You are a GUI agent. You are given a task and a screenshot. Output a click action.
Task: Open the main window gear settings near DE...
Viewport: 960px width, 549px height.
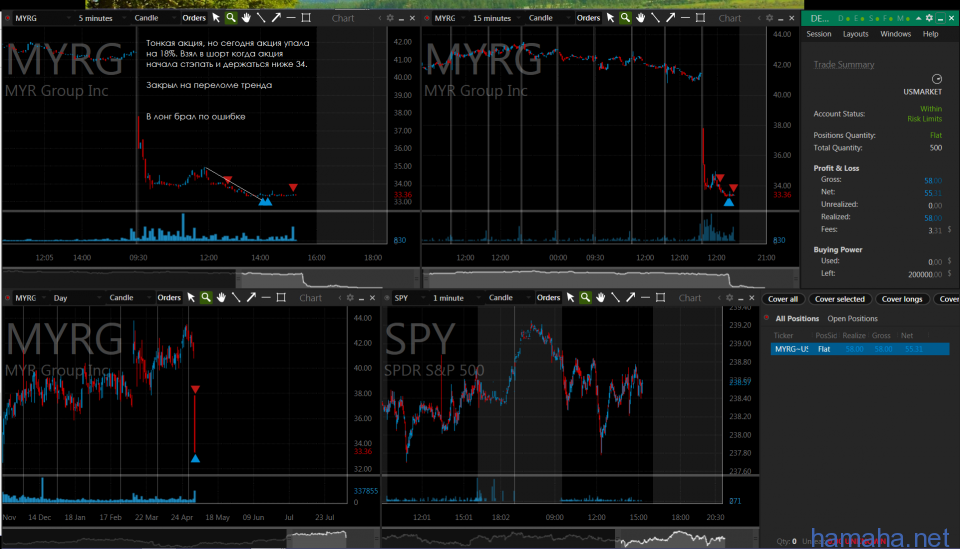929,18
